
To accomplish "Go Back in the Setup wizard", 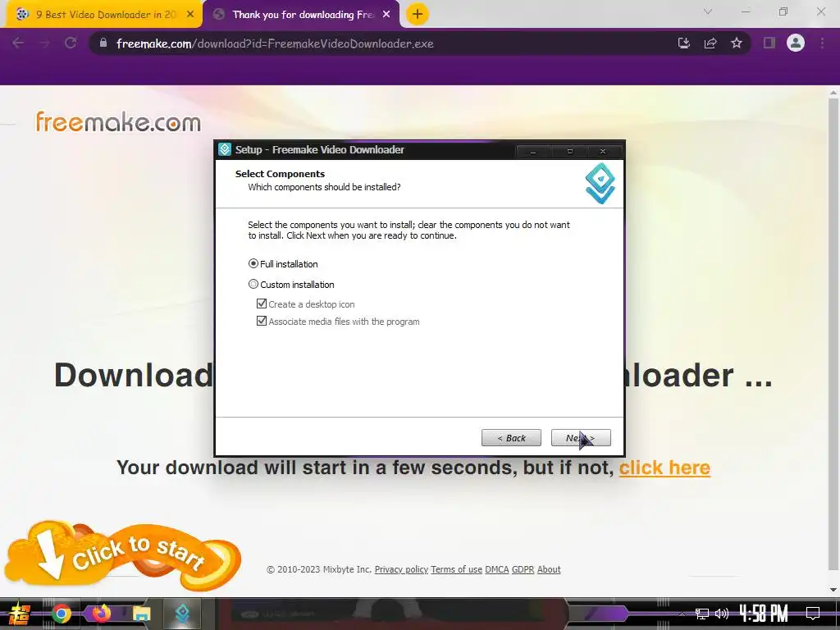I will pyautogui.click(x=511, y=438).
